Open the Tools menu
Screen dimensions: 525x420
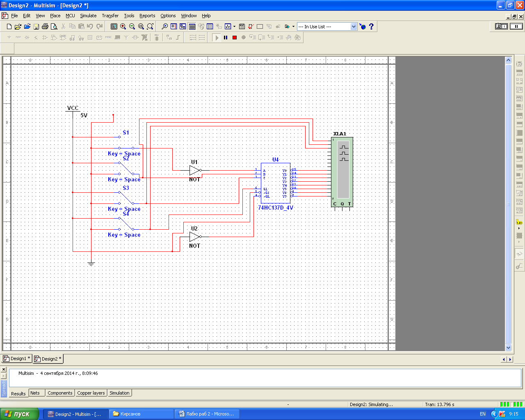(x=129, y=16)
